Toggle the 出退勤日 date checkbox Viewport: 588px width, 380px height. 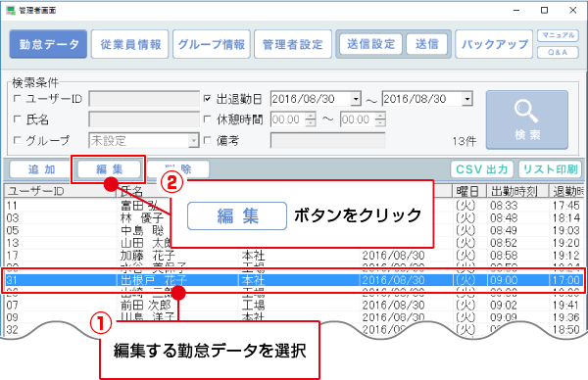[208, 99]
